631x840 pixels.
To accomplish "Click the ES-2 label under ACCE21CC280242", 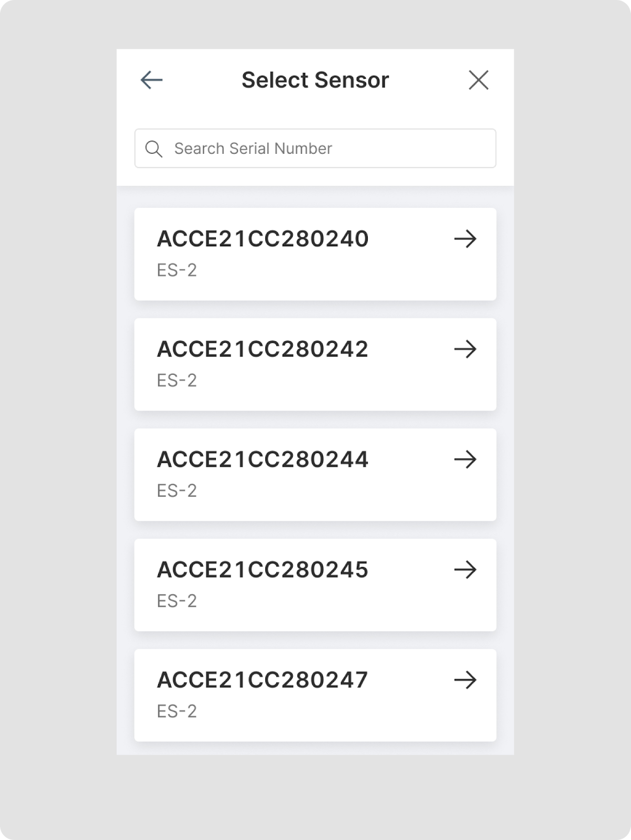I will point(177,381).
